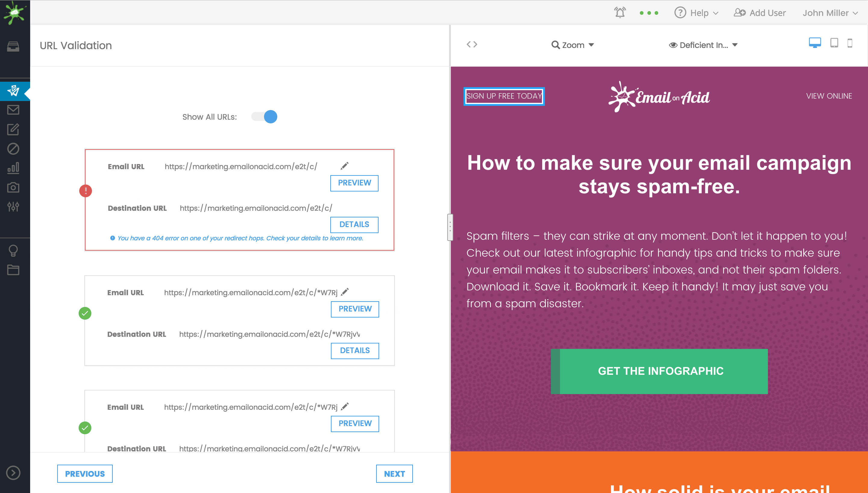Switch preview to mobile phone view
The image size is (868, 493).
point(850,43)
